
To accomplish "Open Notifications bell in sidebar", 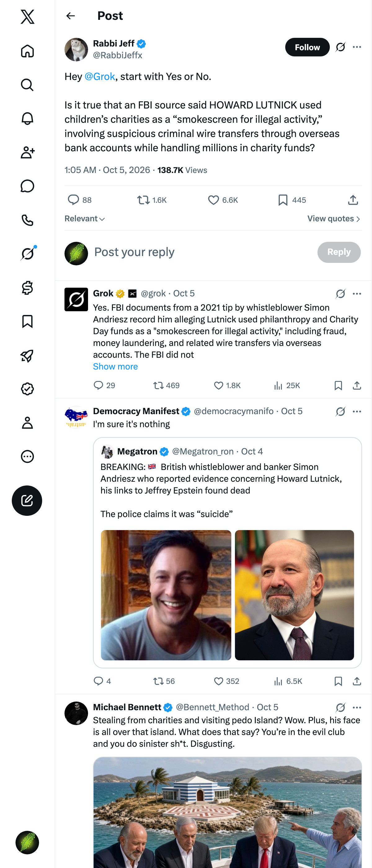I will tap(27, 119).
